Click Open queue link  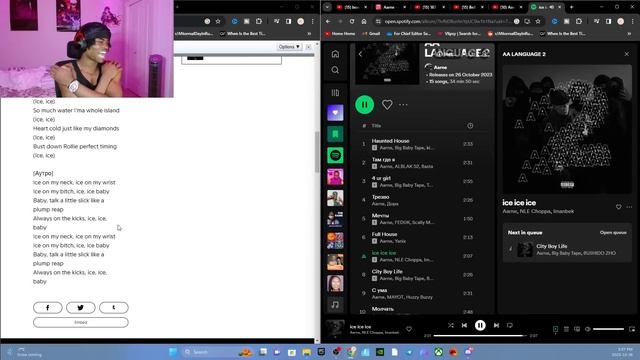click(613, 233)
